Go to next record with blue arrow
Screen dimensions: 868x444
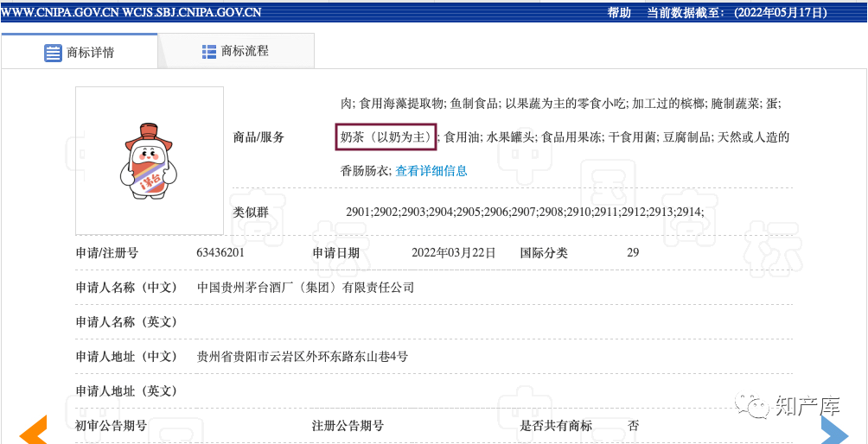835,431
